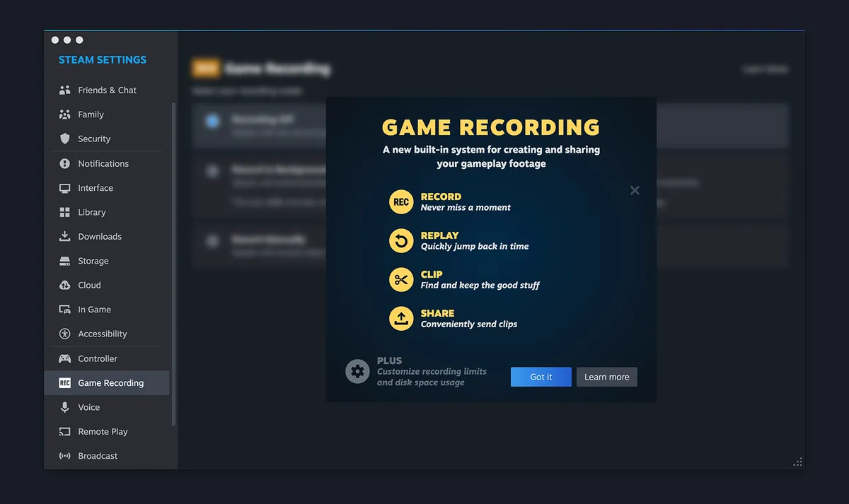Click the 'Find and keep the good stuff' text
Screen dimensions: 849x504
tap(480, 286)
